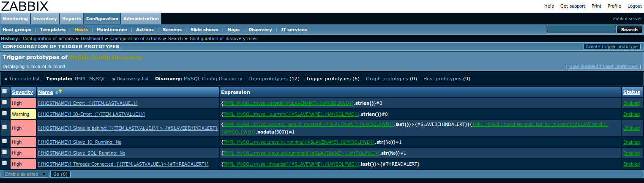Sort table by Status column
Image resolution: width=644 pixels, height=183 pixels.
pos(631,92)
